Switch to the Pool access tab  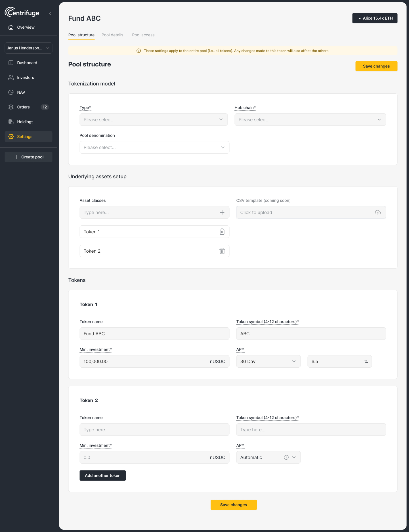pyautogui.click(x=143, y=35)
